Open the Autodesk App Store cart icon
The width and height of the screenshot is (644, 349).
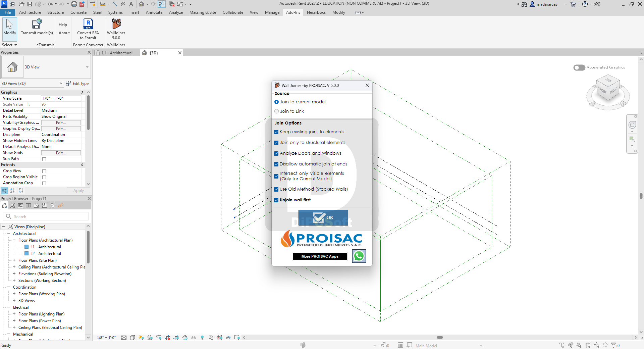pyautogui.click(x=573, y=4)
